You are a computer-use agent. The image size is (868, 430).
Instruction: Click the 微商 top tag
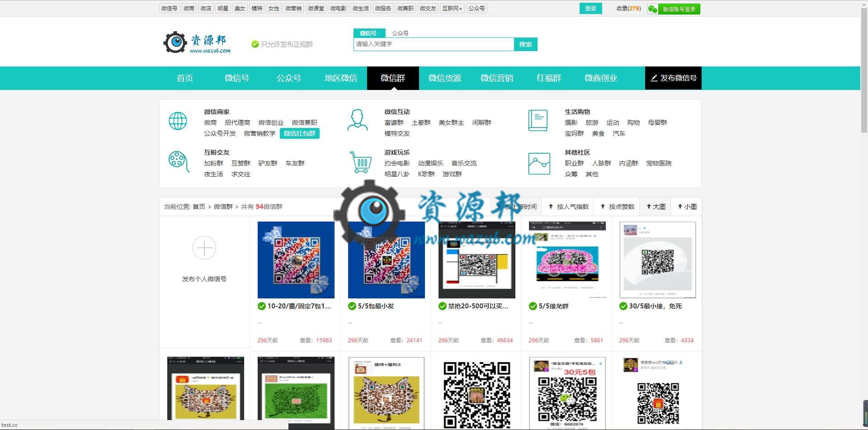[189, 8]
